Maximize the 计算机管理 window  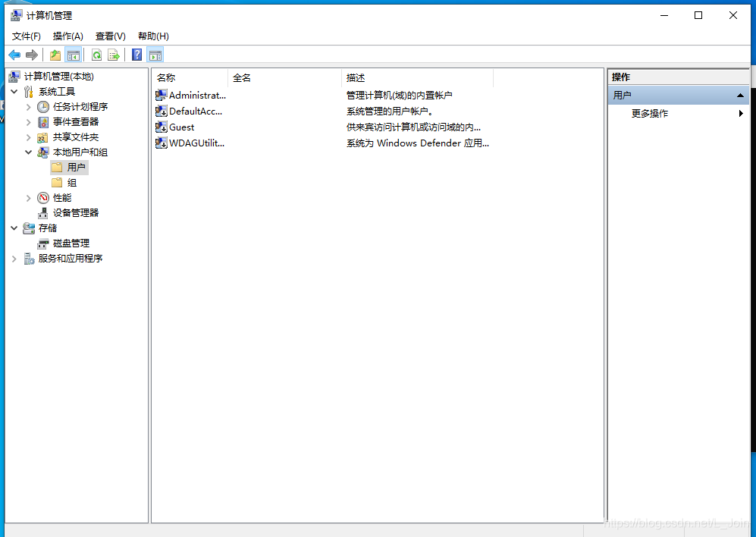698,15
